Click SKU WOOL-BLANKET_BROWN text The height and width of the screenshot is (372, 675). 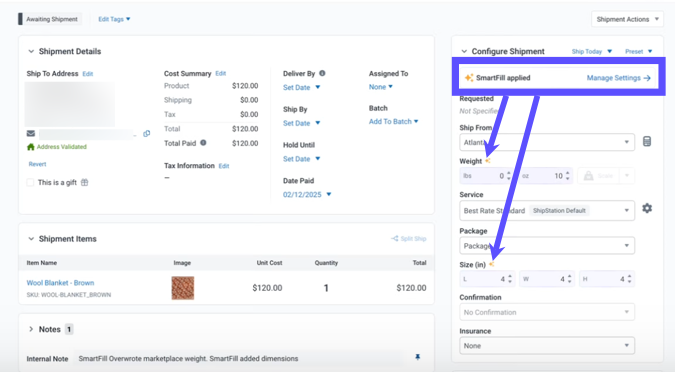pos(69,295)
